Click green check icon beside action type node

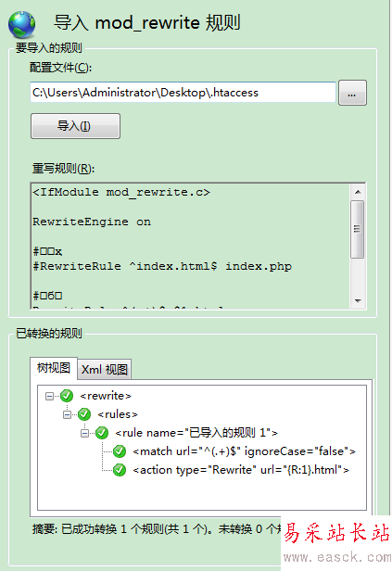119,470
